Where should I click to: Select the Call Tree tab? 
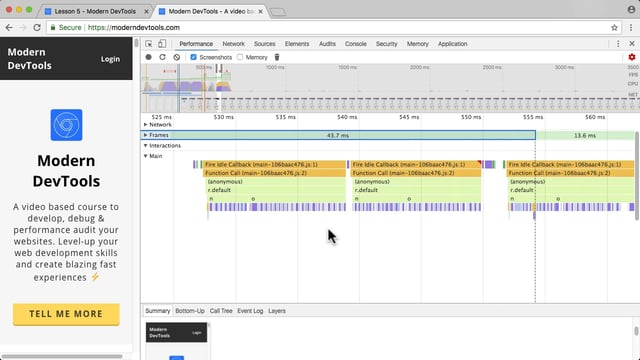pos(221,311)
